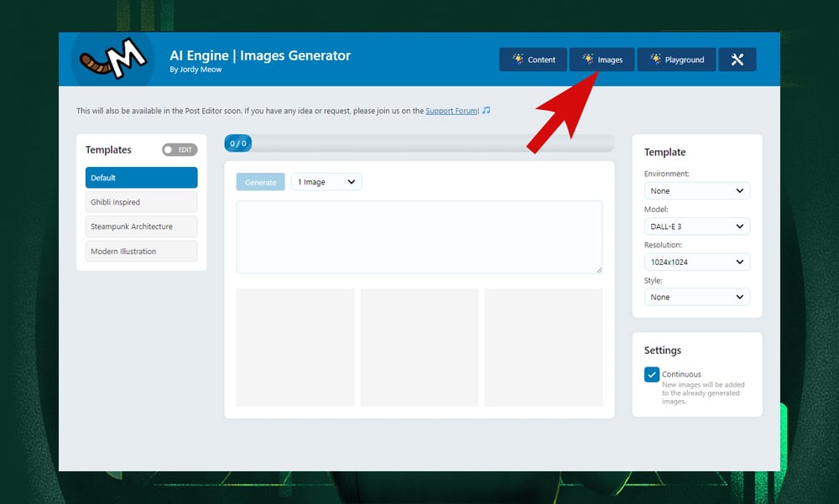Open the Resolution dropdown showing 1024x1024
This screenshot has height=504, width=839.
click(x=696, y=262)
